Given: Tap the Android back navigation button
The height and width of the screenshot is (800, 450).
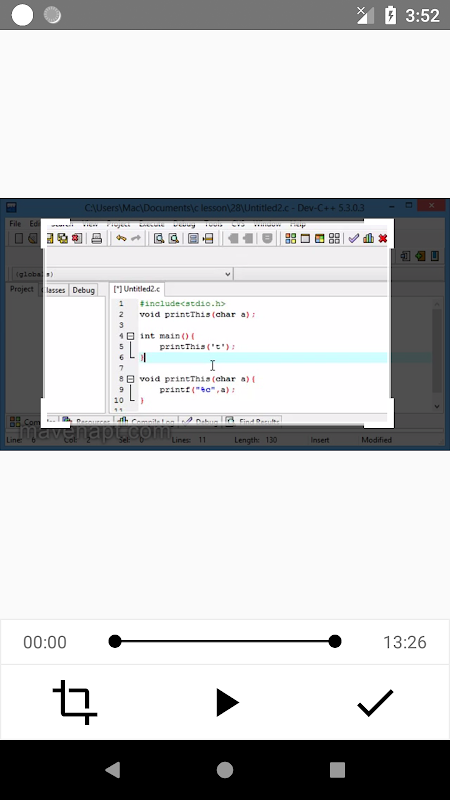Looking at the screenshot, I should point(112,770).
